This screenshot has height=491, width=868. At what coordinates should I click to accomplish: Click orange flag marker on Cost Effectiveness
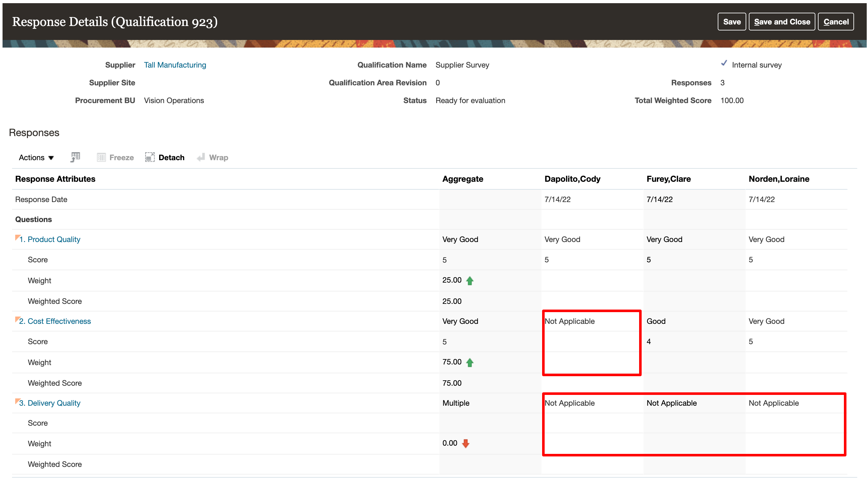tap(17, 319)
